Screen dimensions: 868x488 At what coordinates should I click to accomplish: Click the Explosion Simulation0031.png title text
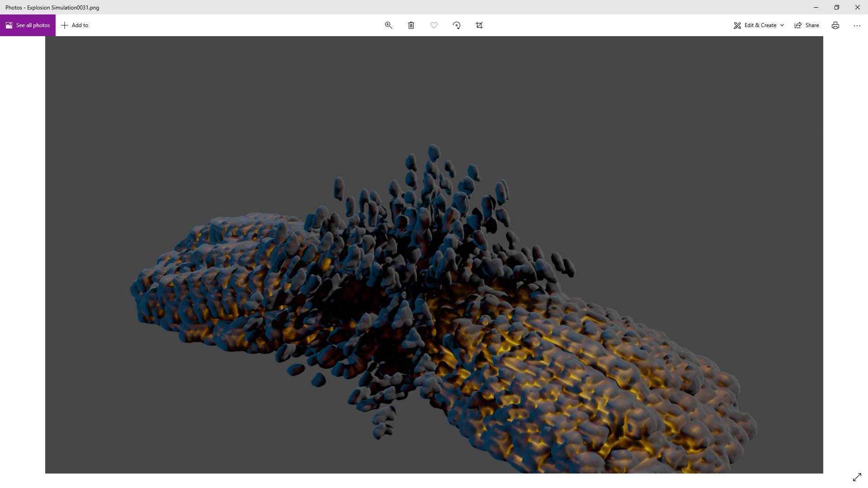(63, 7)
